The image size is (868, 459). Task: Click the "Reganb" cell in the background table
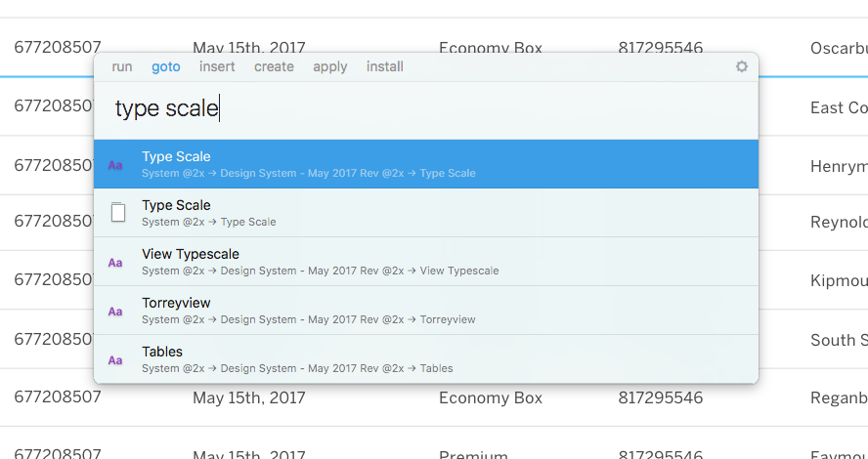click(x=839, y=398)
